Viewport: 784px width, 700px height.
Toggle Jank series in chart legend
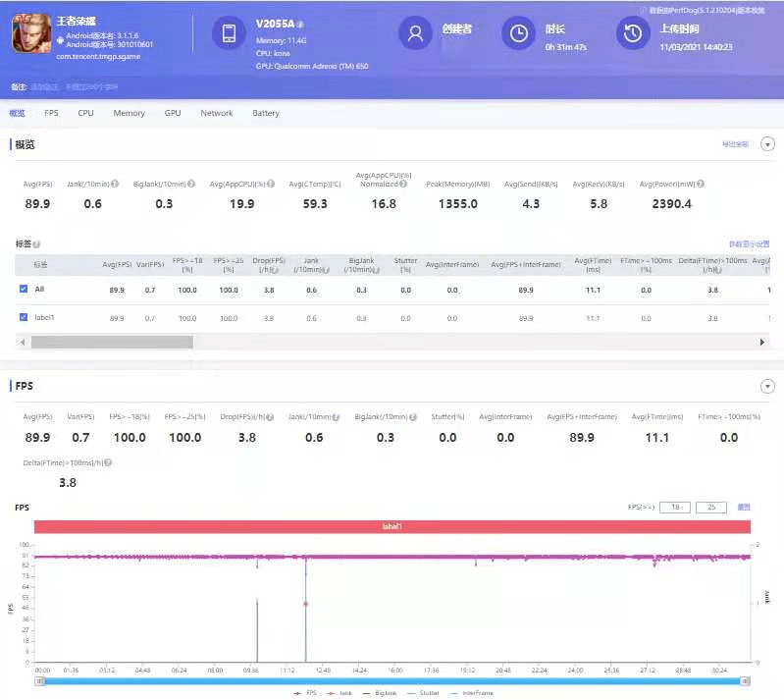340,693
